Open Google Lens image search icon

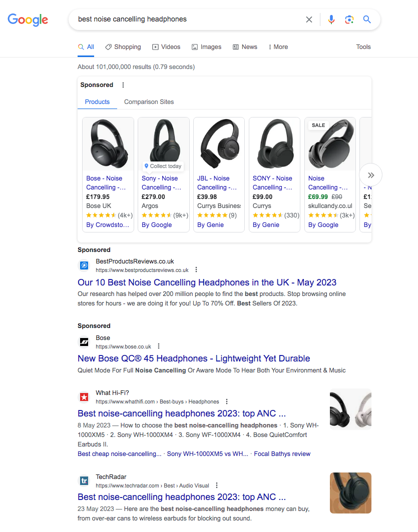tap(349, 19)
